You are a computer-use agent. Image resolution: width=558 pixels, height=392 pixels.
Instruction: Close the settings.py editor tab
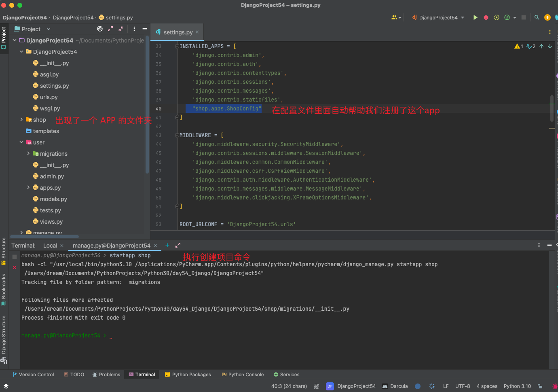197,32
